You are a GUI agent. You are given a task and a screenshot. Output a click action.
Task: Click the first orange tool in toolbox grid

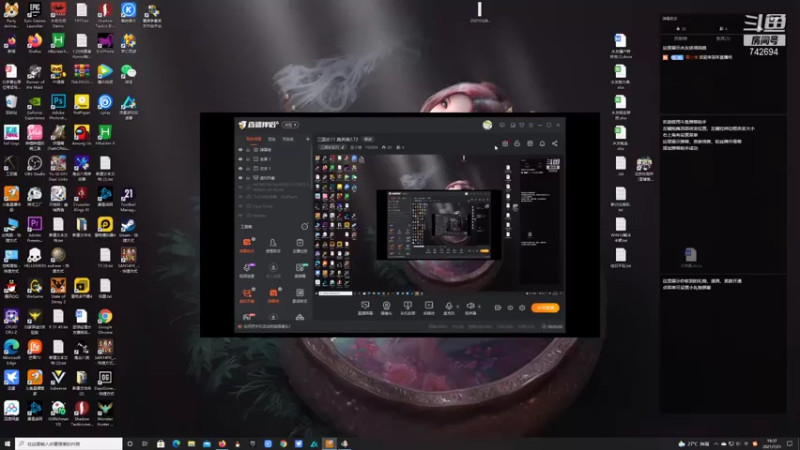tap(247, 242)
